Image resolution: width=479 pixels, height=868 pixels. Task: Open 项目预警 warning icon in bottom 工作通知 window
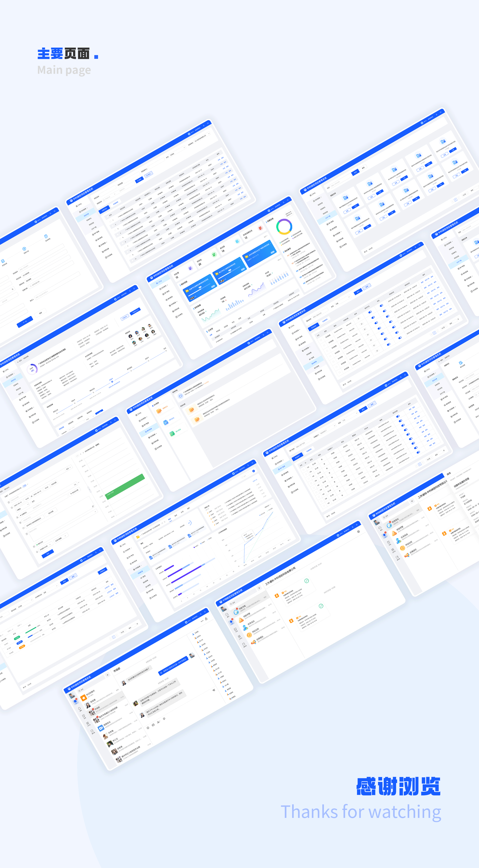241,620
